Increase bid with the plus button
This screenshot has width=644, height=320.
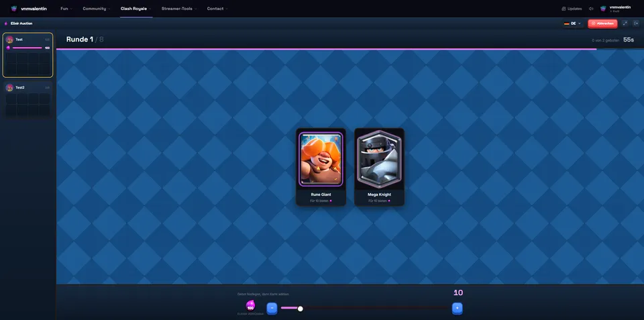tap(457, 308)
